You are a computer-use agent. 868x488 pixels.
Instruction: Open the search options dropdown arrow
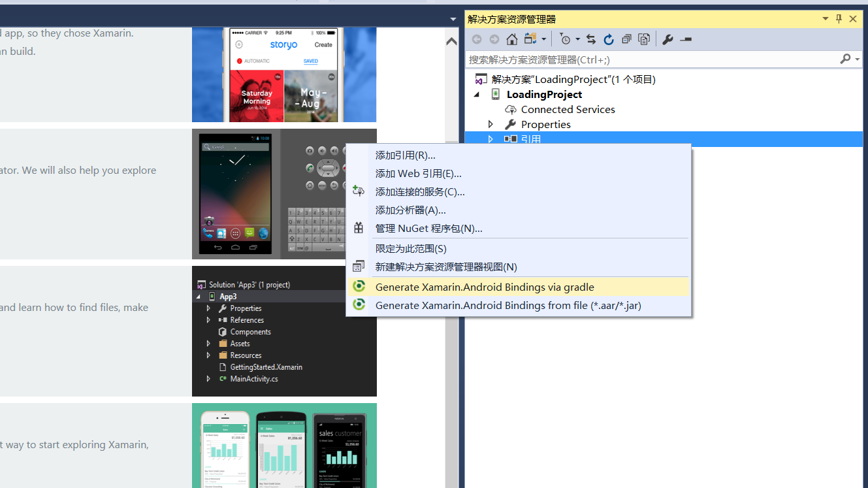point(857,59)
